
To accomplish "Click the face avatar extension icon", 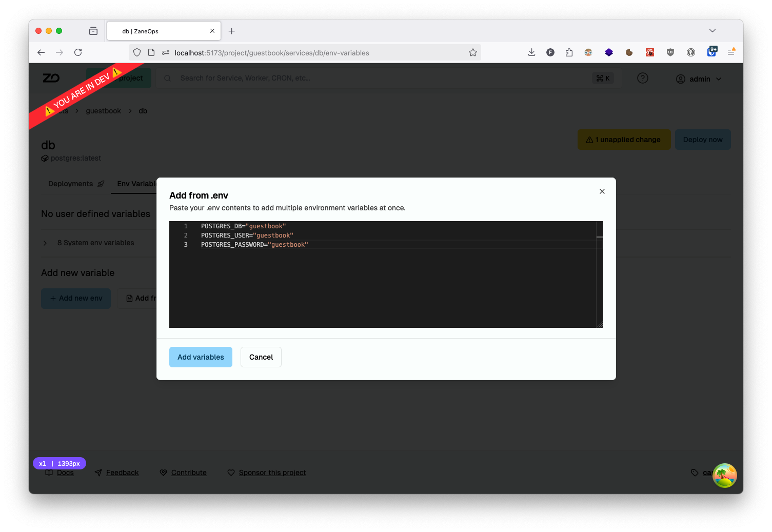I will pyautogui.click(x=588, y=52).
